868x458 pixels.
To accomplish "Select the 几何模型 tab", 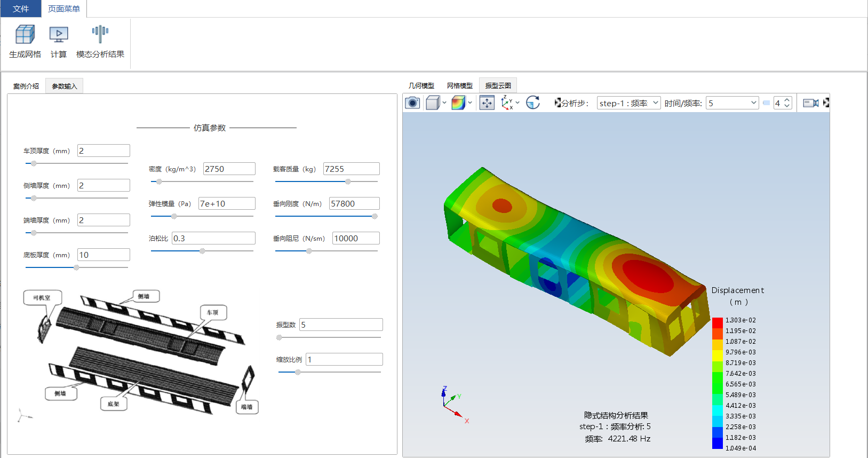I will click(x=421, y=85).
